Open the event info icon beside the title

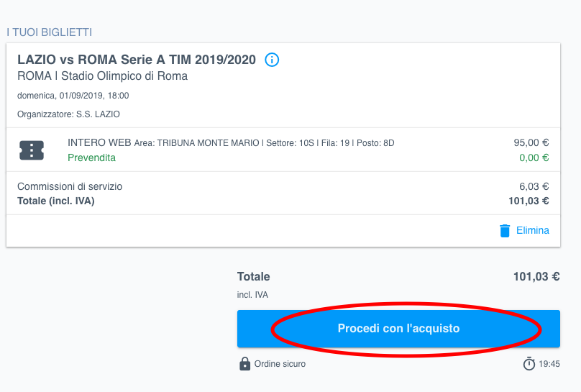click(272, 60)
